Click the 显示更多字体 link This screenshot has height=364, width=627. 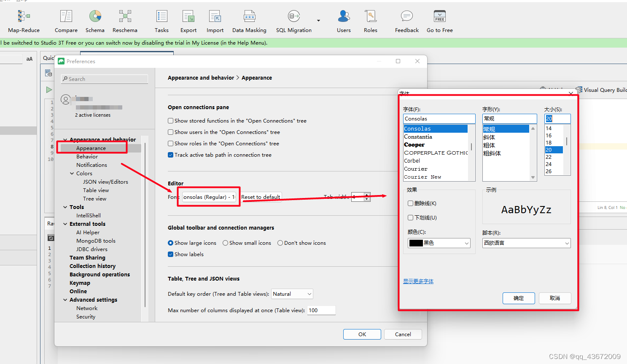coord(418,281)
